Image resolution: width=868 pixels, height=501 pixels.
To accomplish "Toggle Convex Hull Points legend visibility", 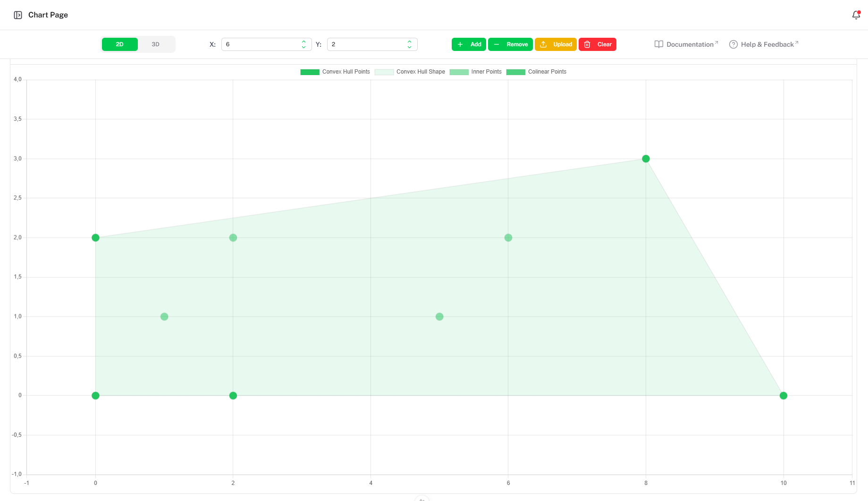I will (x=335, y=72).
